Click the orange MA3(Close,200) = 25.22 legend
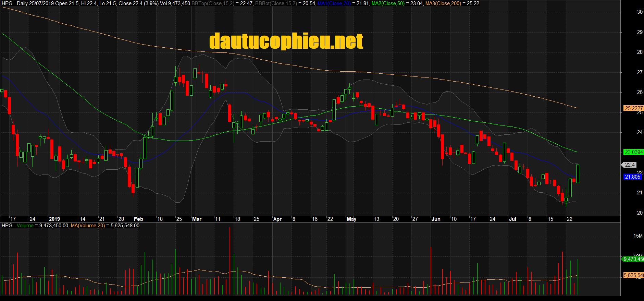This screenshot has height=301, width=644. coord(452,3)
